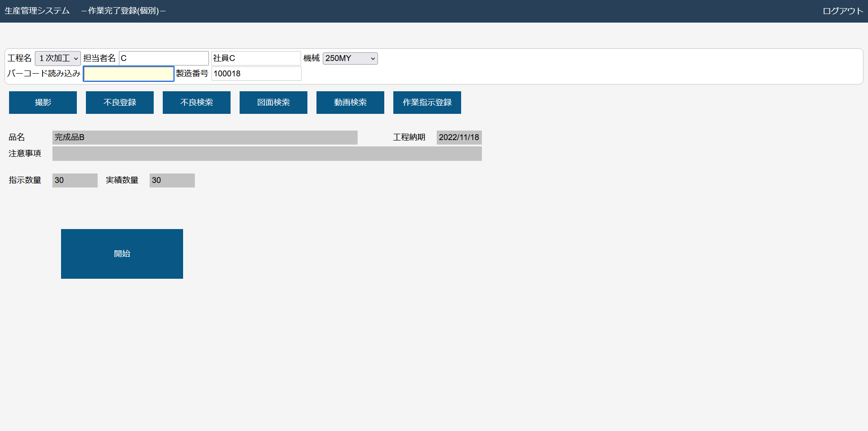Expand the 工程名 dropdown showing 1次加工
The height and width of the screenshot is (431, 868).
[58, 58]
